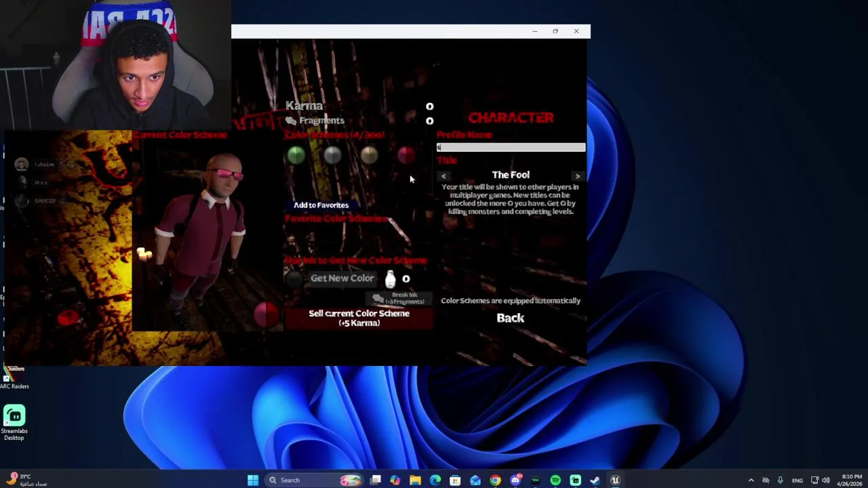Open Discord from taskbar
Viewport: 868px width, 488px height.
pyautogui.click(x=515, y=480)
